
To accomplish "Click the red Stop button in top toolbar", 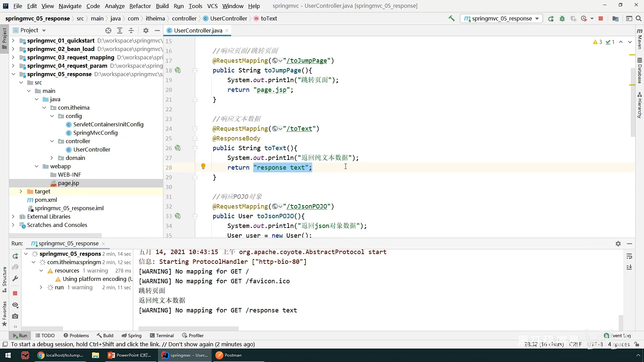I will point(601,18).
